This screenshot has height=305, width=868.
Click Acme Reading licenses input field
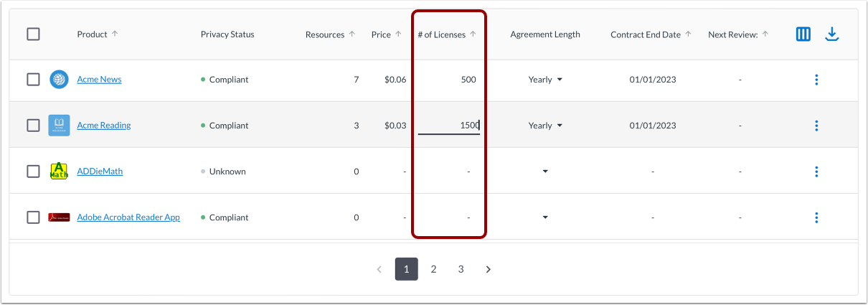pyautogui.click(x=449, y=126)
